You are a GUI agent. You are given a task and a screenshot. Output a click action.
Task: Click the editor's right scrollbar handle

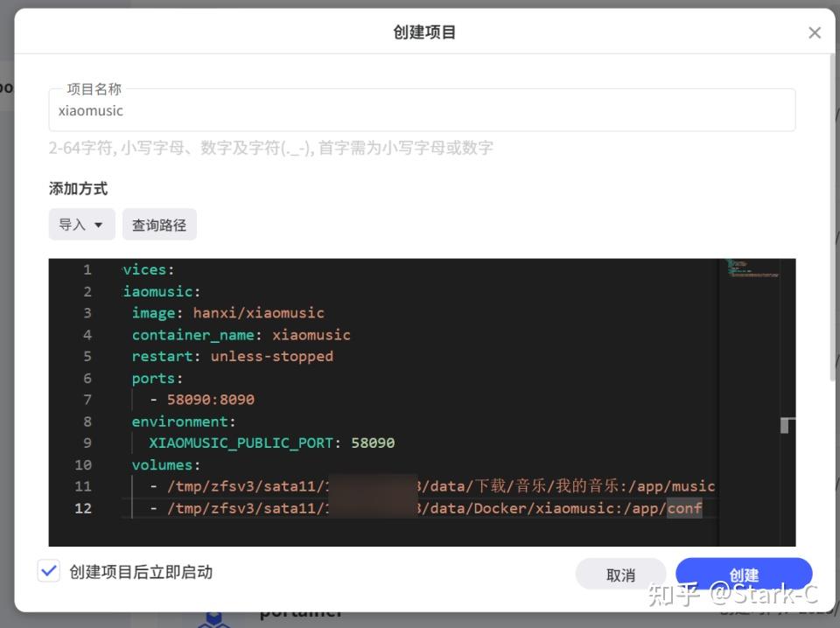coord(784,424)
